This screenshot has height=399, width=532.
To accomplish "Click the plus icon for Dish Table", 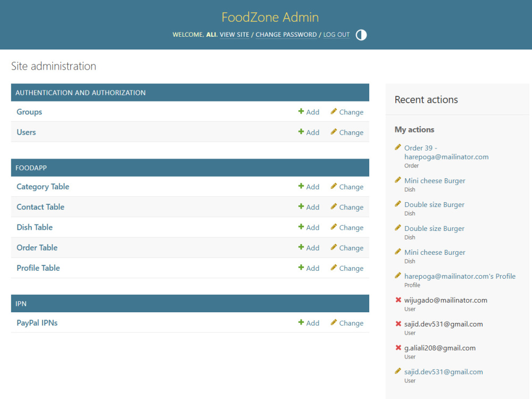I will coord(301,227).
